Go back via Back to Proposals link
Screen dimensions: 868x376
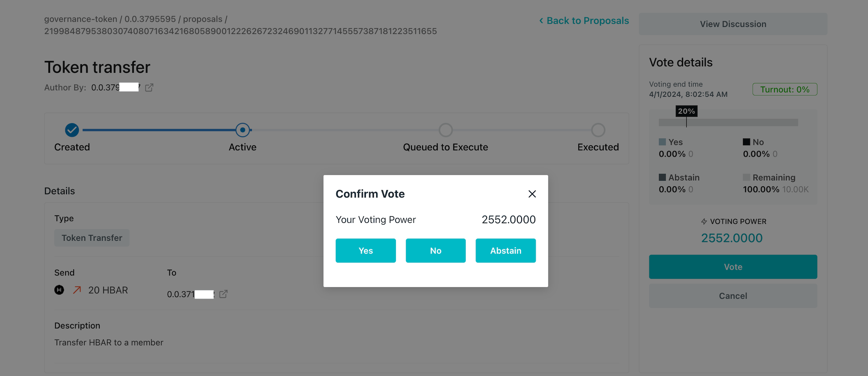(584, 21)
